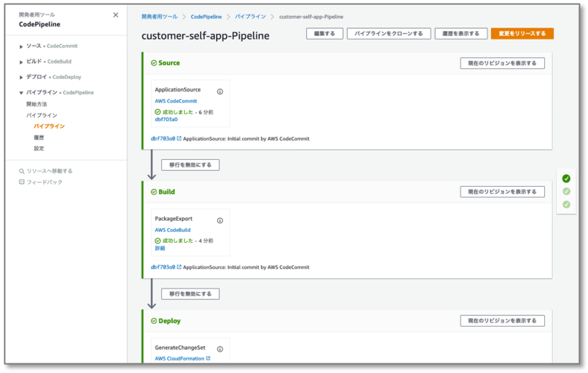
Task: Jump to first stage via dark green indicator
Action: pos(567,179)
